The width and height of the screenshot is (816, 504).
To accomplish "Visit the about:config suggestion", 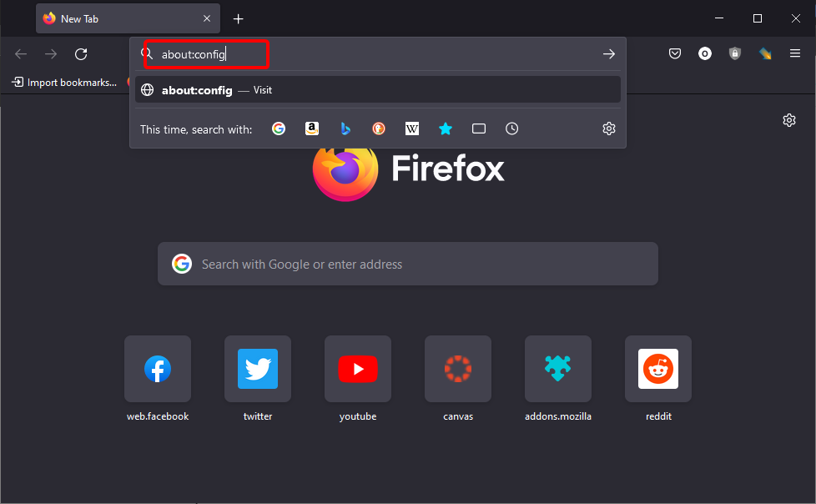I will (x=378, y=90).
